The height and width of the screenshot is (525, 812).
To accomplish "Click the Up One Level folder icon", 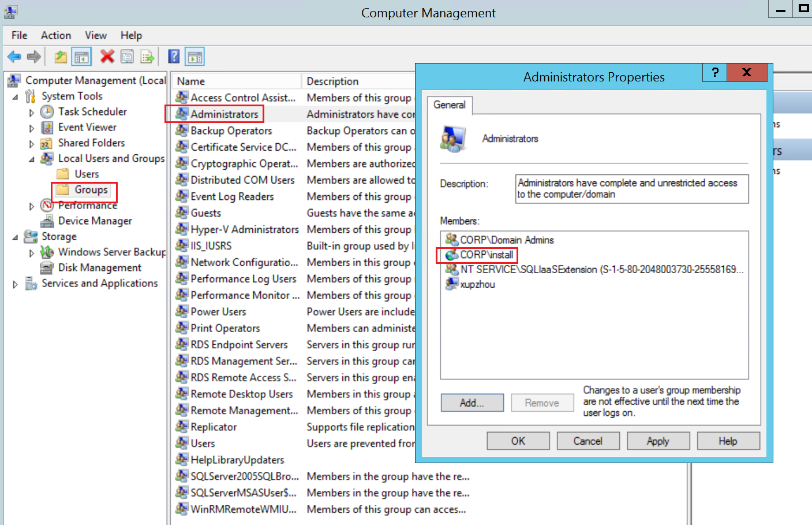I will 61,57.
